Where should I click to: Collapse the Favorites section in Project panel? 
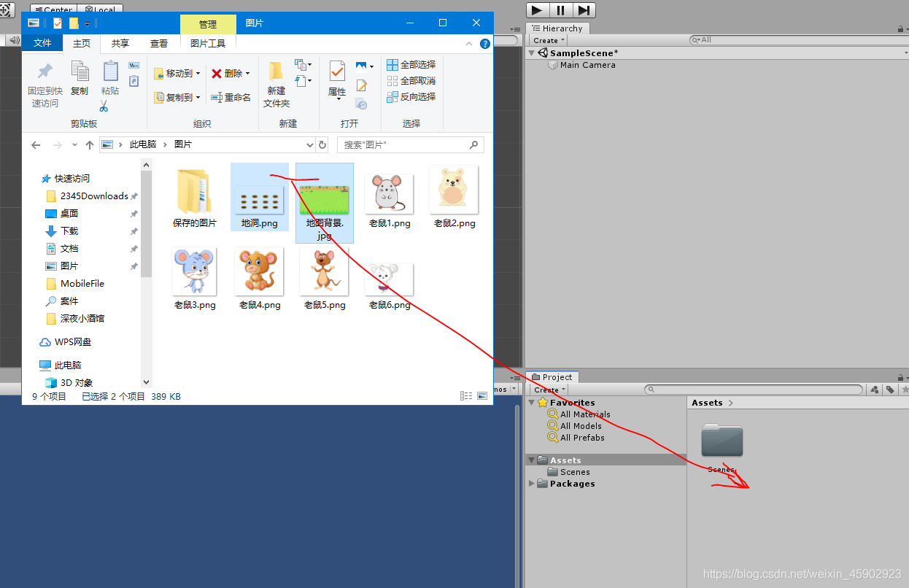pos(532,402)
